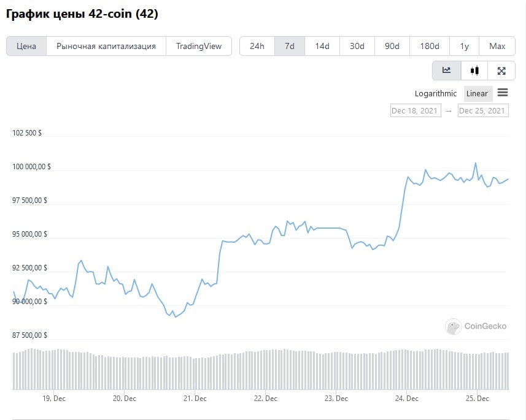
Task: Open start date field Dec 18, 2021
Action: 415,111
